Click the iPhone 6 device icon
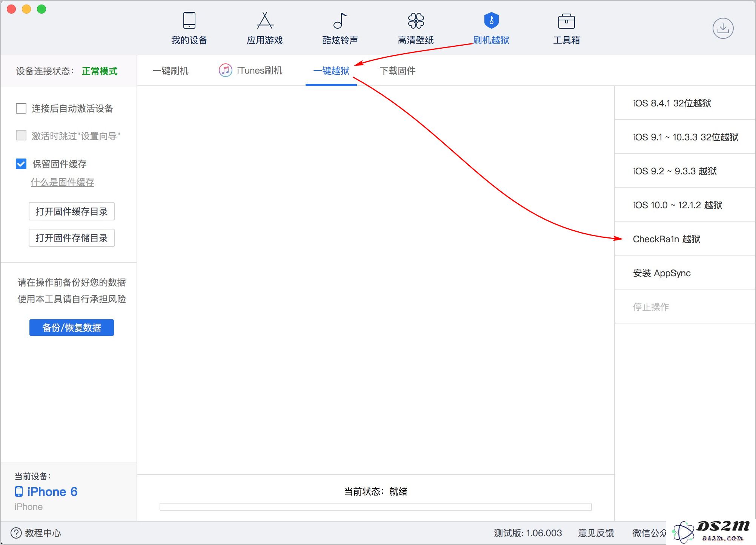Image resolution: width=756 pixels, height=545 pixels. click(19, 491)
